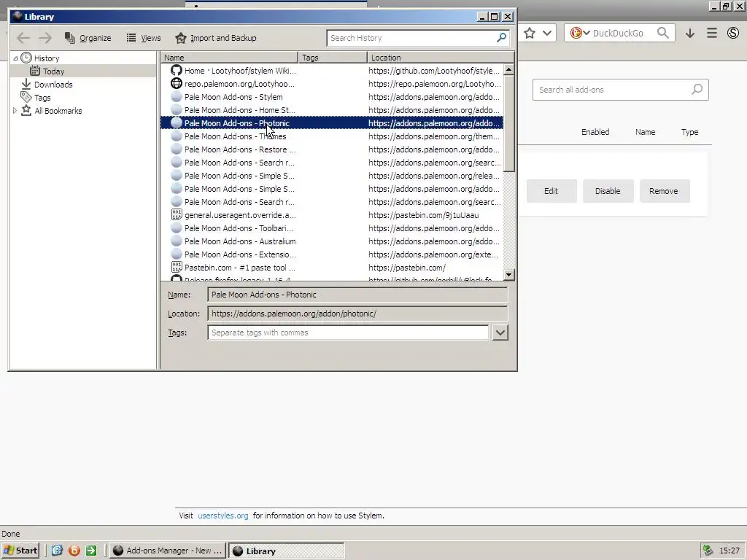The height and width of the screenshot is (560, 747).
Task: Select Pale Moon Add-ons - Themes entry
Action: coord(332,136)
